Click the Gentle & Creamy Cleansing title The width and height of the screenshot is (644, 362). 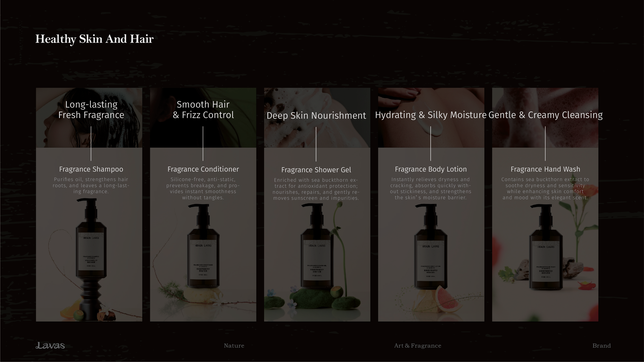point(545,115)
